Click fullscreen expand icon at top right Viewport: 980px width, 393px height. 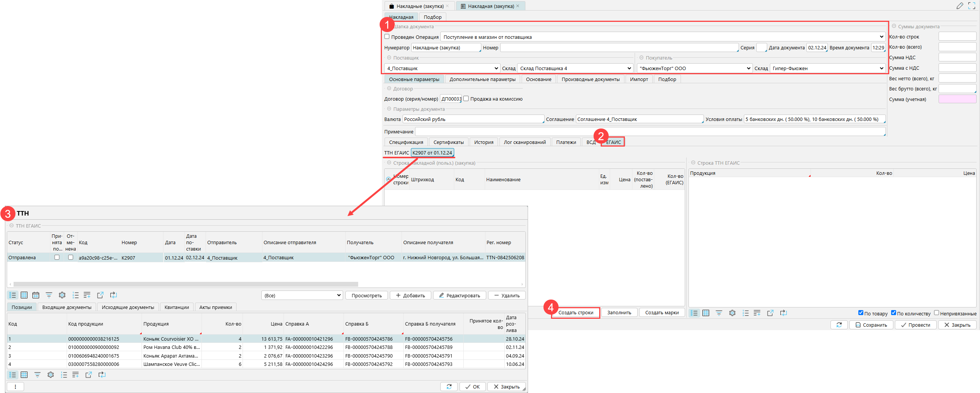click(x=971, y=6)
